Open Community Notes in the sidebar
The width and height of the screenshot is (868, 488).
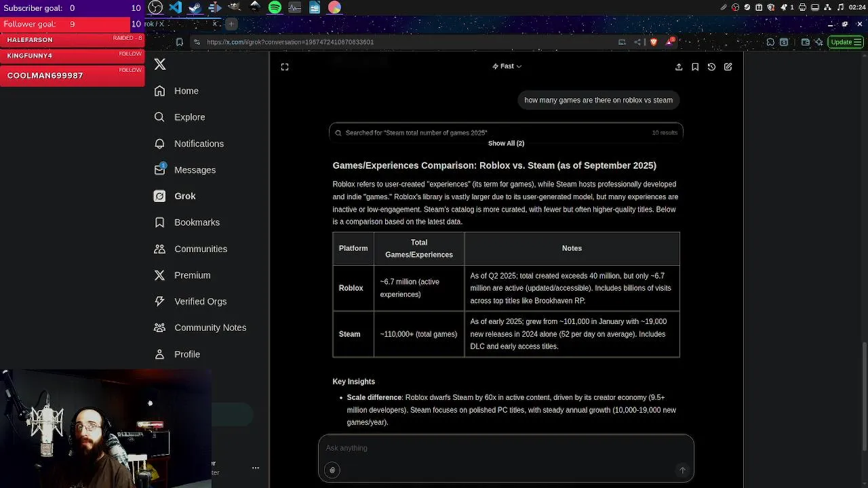[200, 327]
